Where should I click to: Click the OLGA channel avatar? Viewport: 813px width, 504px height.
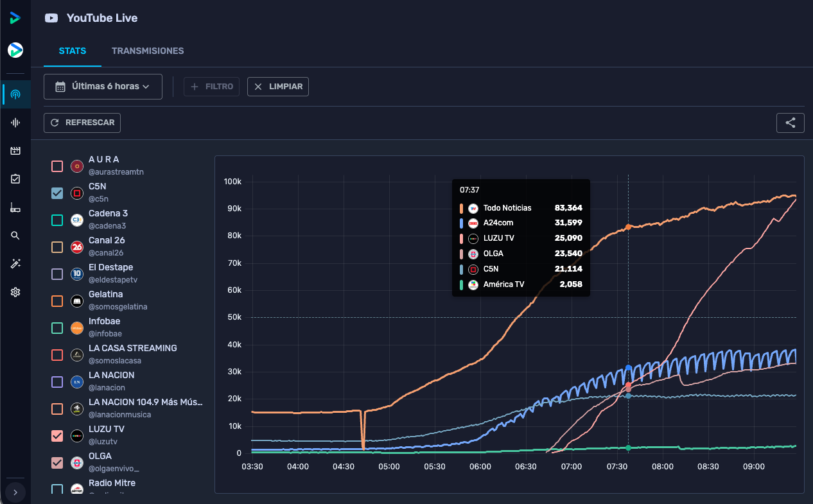click(77, 463)
